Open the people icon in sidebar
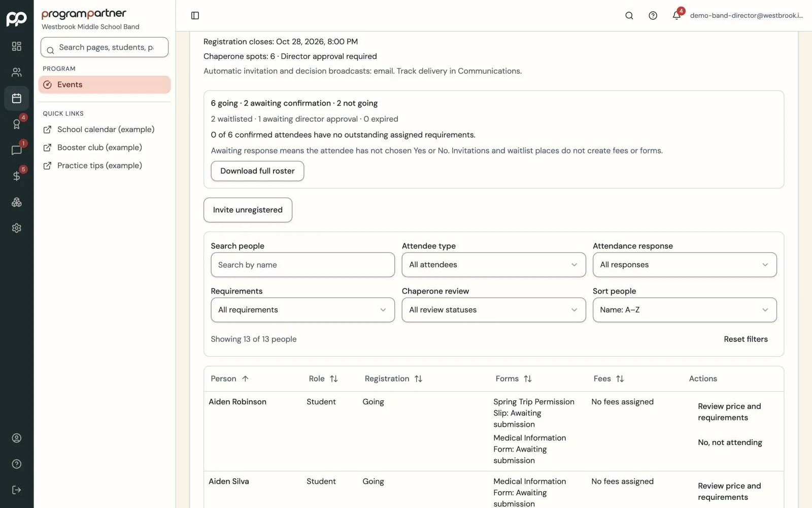812x508 pixels. 17,72
